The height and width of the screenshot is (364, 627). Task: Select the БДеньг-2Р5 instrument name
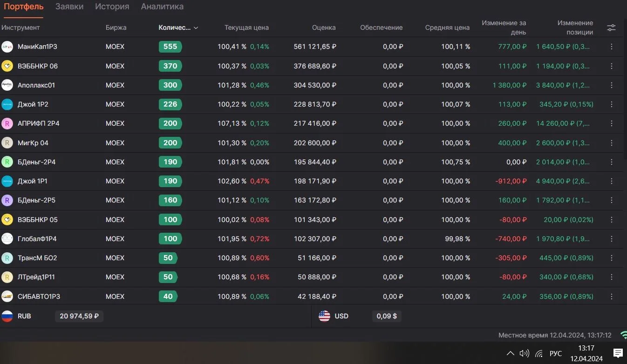point(36,200)
